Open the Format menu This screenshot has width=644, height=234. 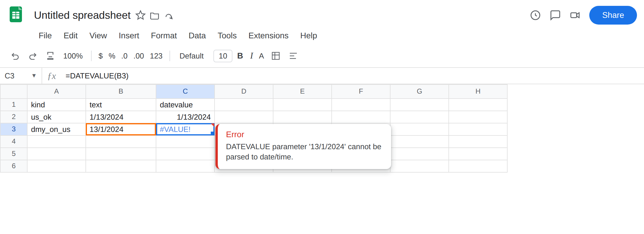[164, 35]
